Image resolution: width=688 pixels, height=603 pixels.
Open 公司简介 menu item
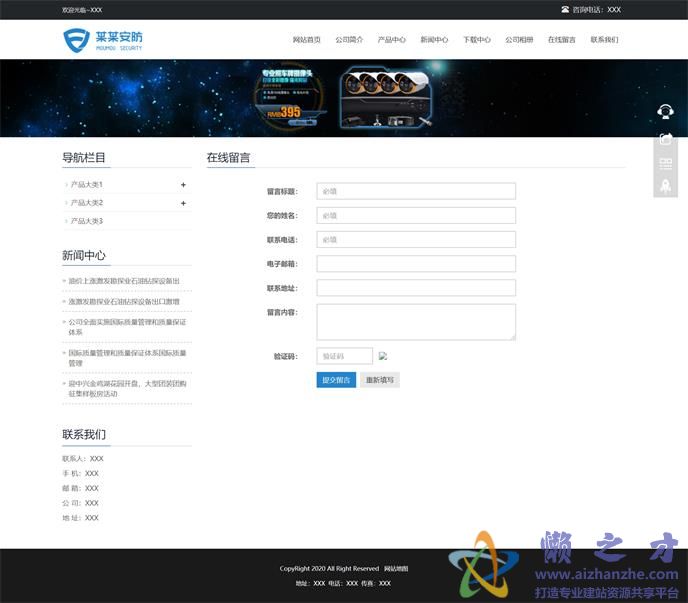[x=349, y=39]
